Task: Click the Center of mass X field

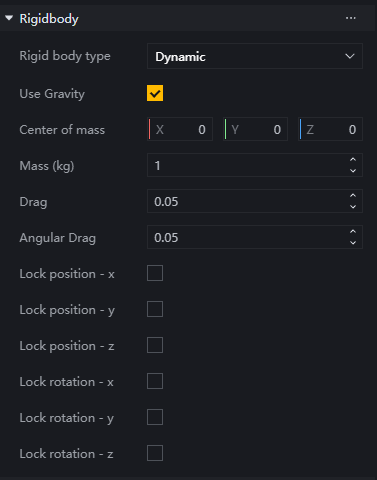Action: (x=180, y=129)
